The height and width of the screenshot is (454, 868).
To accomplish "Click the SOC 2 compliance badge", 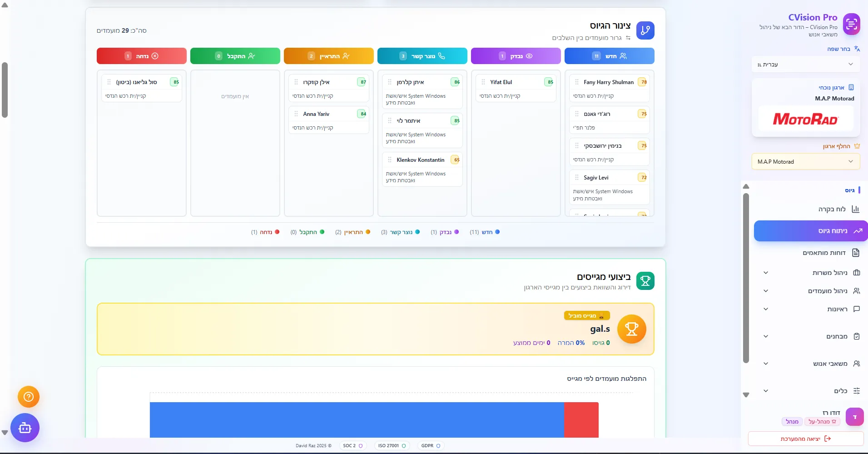I will point(353,446).
